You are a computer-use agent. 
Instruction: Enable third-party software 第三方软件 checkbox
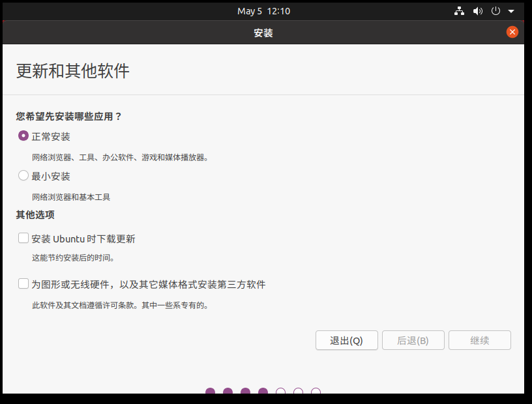pyautogui.click(x=23, y=283)
